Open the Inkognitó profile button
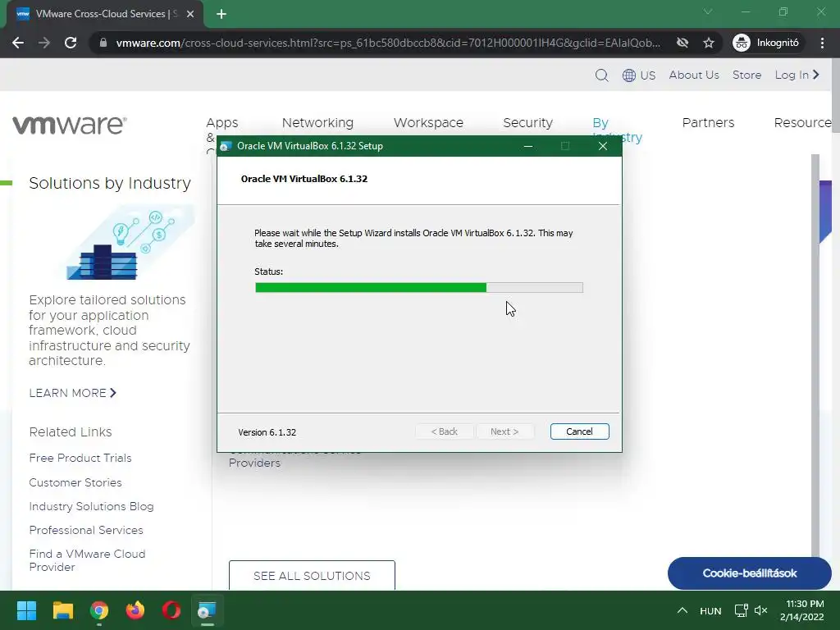Viewport: 840px width, 630px height. (767, 43)
